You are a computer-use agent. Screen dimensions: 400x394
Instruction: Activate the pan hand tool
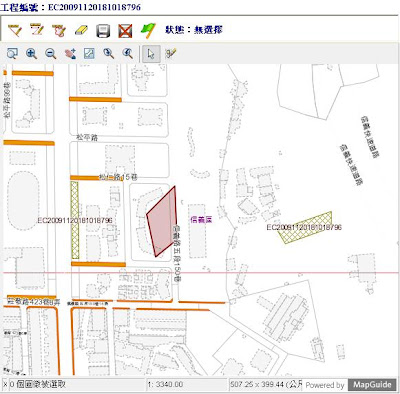70,53
